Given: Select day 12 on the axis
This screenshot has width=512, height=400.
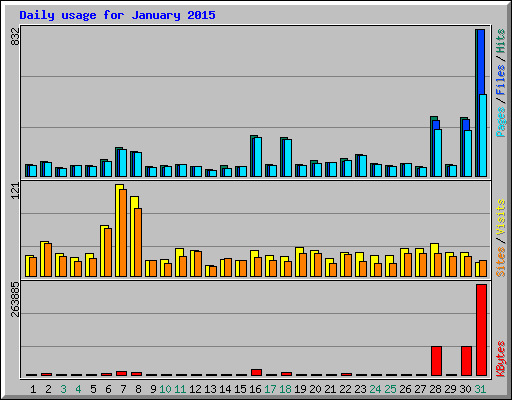Looking at the screenshot, I should point(195,389).
